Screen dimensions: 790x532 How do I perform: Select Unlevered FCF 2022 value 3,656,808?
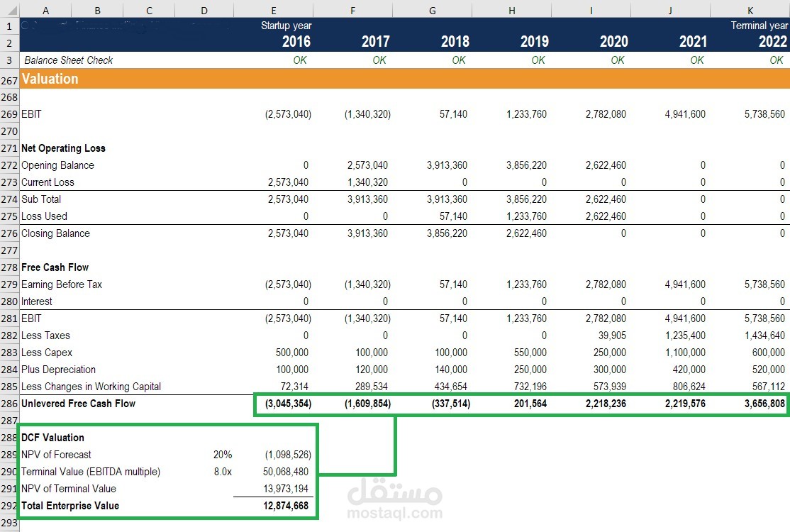coord(764,404)
